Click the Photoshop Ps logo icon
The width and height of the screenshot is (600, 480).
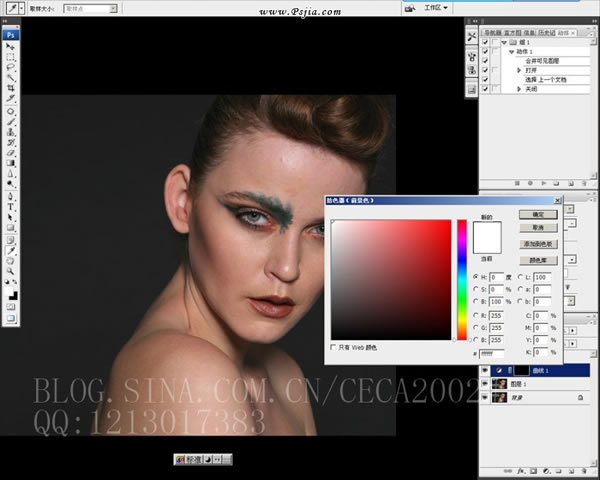pos(11,34)
